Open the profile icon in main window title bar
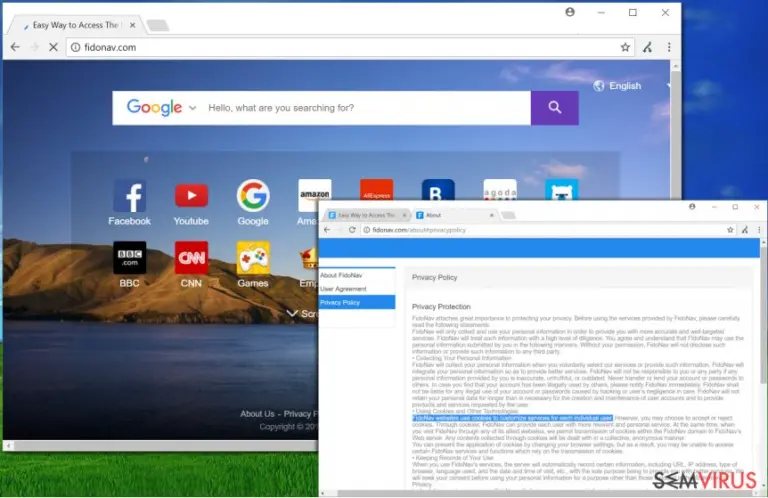 point(570,12)
